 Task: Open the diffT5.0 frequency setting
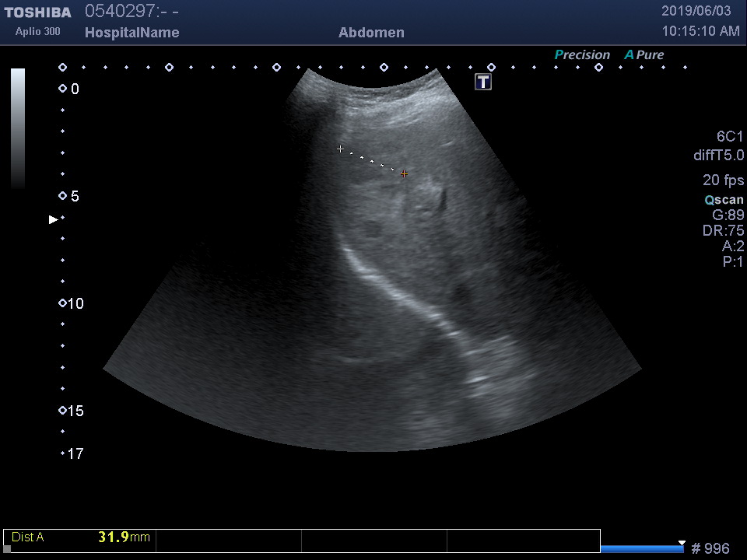[x=718, y=156]
